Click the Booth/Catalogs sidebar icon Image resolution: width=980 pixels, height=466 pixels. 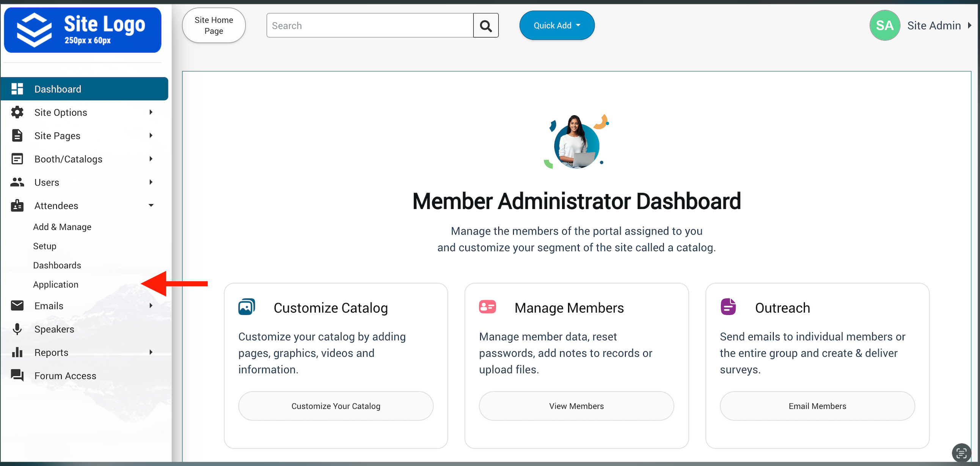[17, 159]
